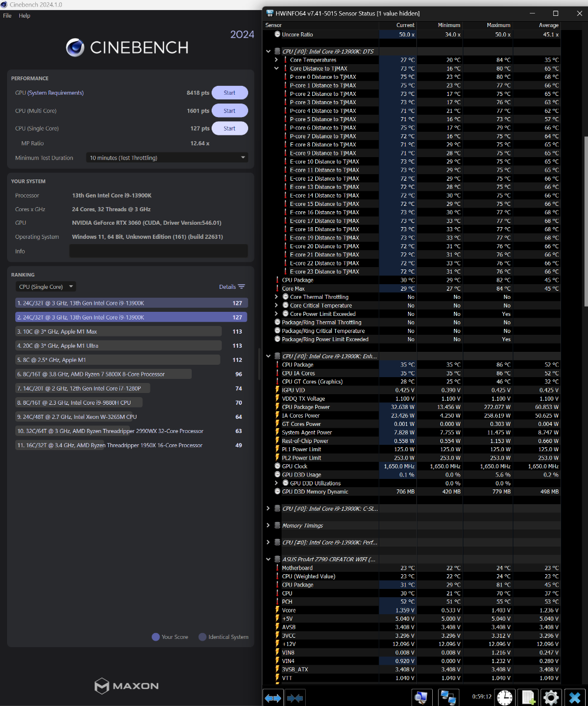Collapse the CPU i9-13900K DTS sensor group
588x706 pixels.
point(269,51)
